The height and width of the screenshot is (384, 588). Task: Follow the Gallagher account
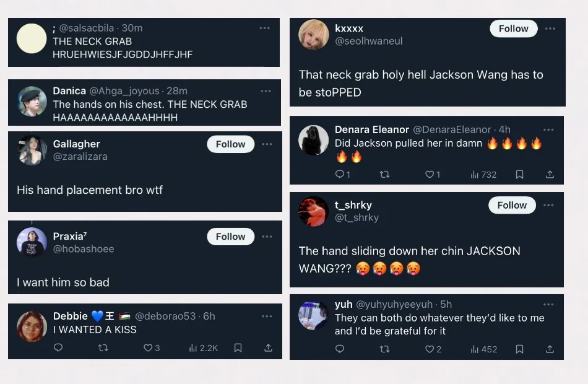coord(230,144)
